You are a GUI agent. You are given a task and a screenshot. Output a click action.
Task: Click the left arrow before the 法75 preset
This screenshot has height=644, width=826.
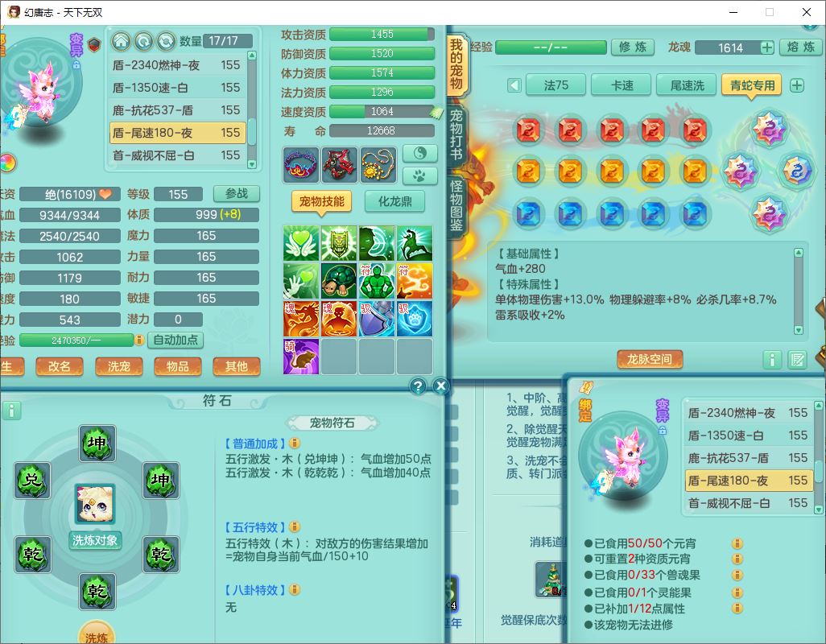(514, 85)
